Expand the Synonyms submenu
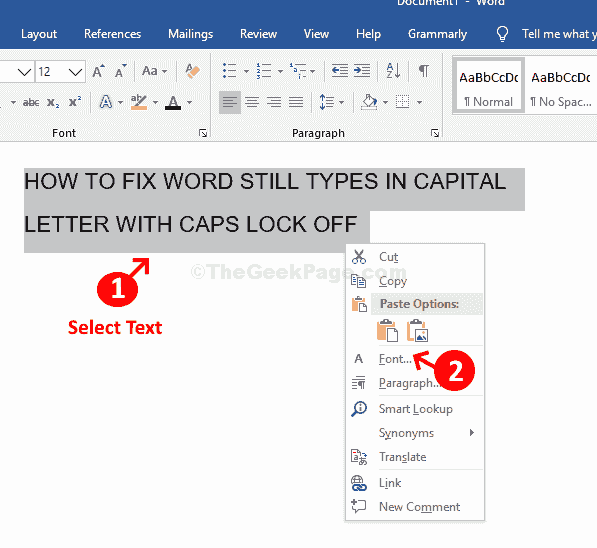 [x=415, y=433]
